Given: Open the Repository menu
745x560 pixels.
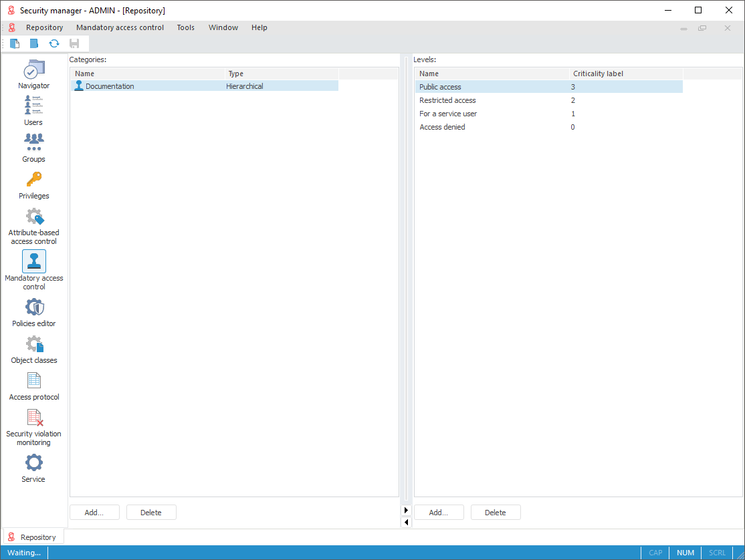Looking at the screenshot, I should [x=44, y=27].
